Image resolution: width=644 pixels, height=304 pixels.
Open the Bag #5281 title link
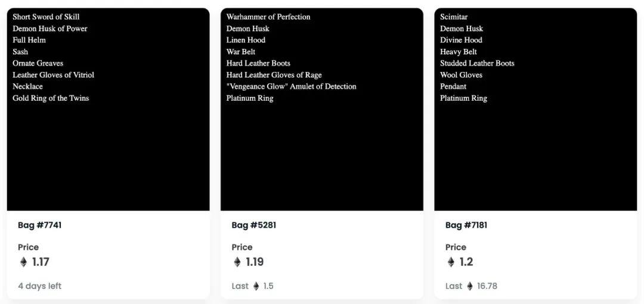coord(254,225)
